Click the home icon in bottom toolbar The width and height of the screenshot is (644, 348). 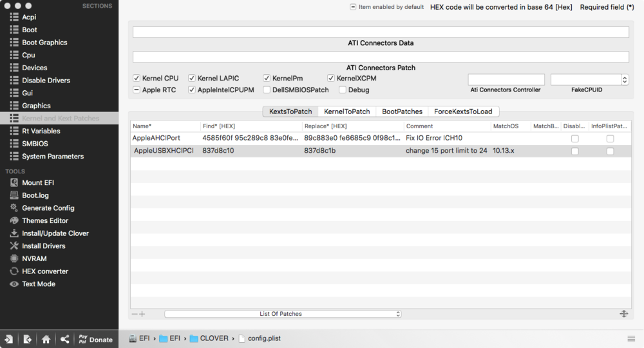pos(46,339)
